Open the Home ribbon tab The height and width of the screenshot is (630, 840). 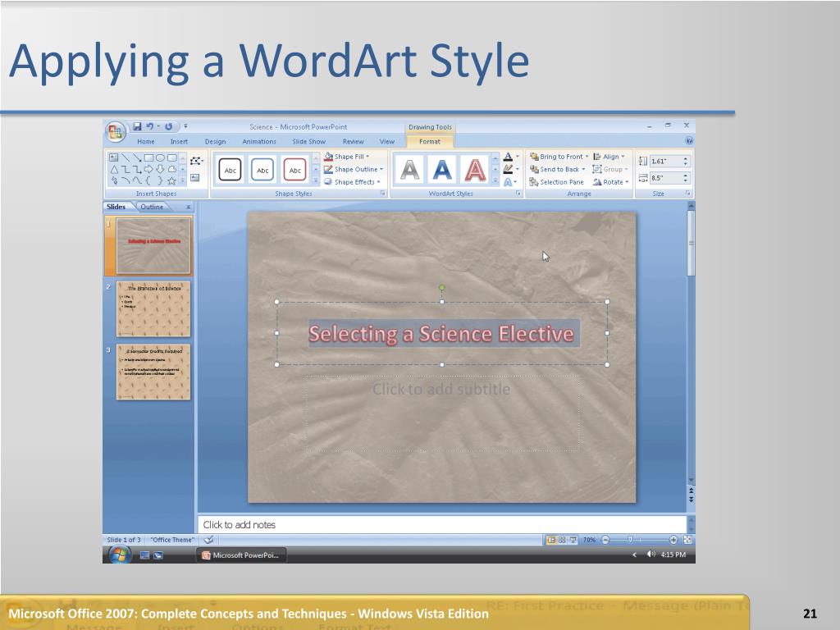(146, 141)
